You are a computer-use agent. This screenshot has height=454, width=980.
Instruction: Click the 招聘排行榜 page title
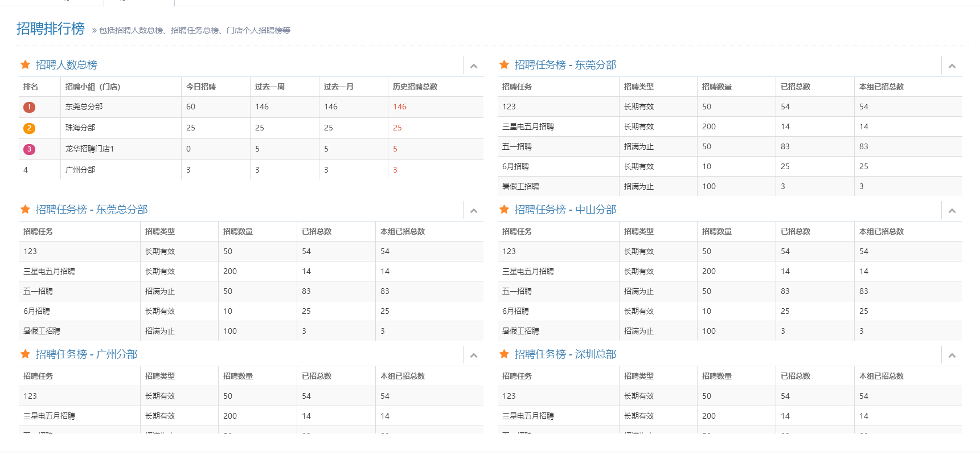point(51,28)
